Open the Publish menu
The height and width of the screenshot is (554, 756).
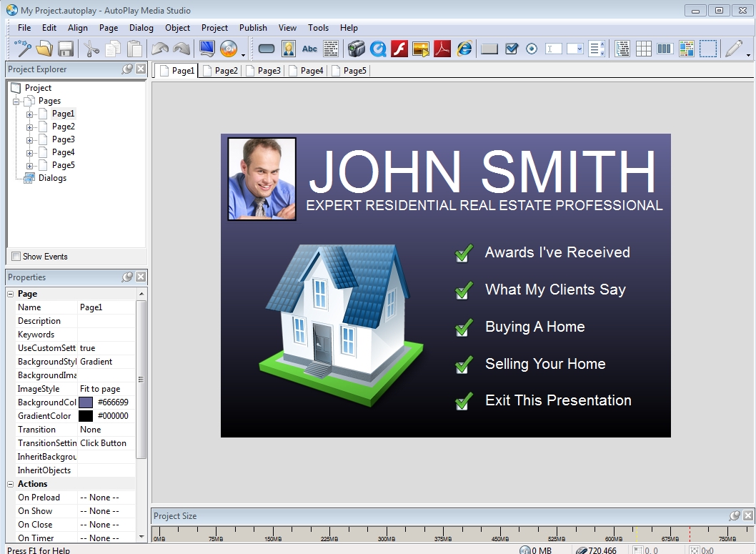coord(253,28)
